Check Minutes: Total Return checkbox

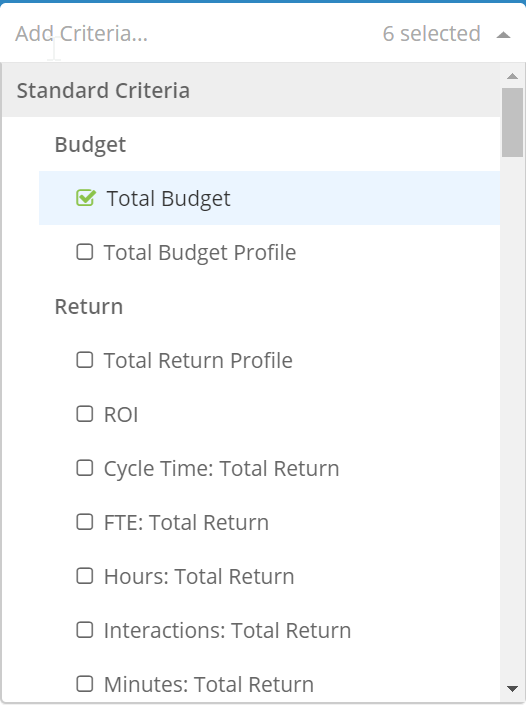85,684
